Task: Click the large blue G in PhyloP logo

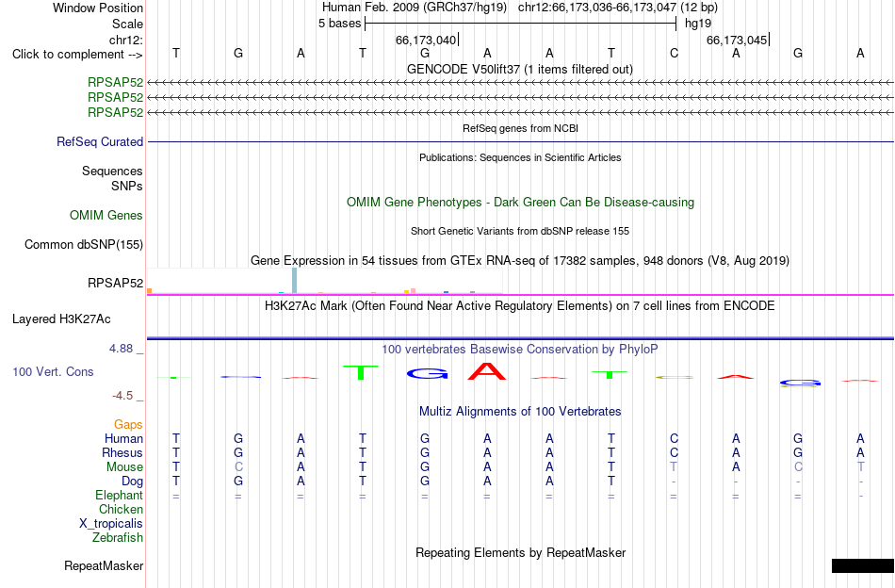Action: tap(427, 374)
